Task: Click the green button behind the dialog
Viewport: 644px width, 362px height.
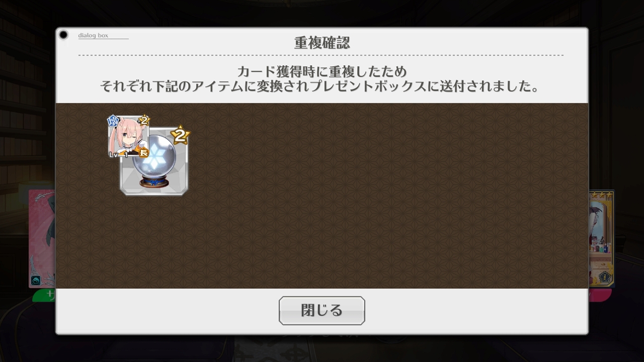Action: (44, 296)
